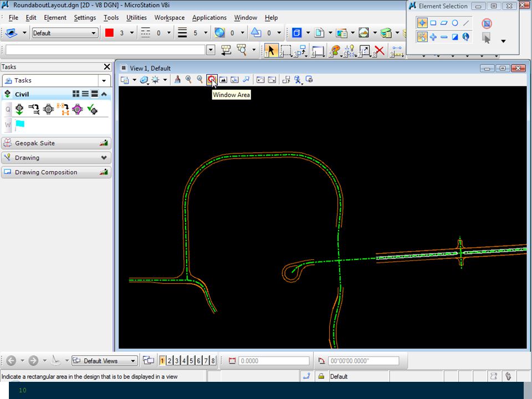Click the cyan flag icon in Civil tasks
Screen dimensions: 532x399
coord(20,125)
